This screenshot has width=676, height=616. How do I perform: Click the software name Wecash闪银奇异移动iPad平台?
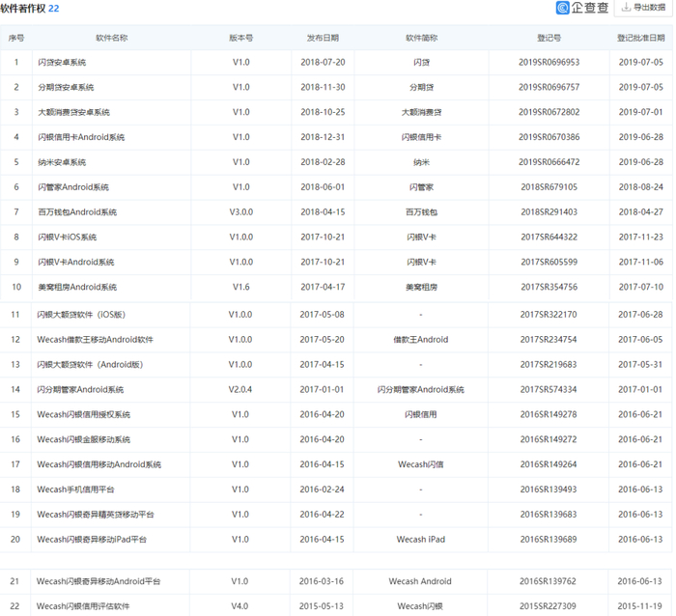pyautogui.click(x=92, y=540)
